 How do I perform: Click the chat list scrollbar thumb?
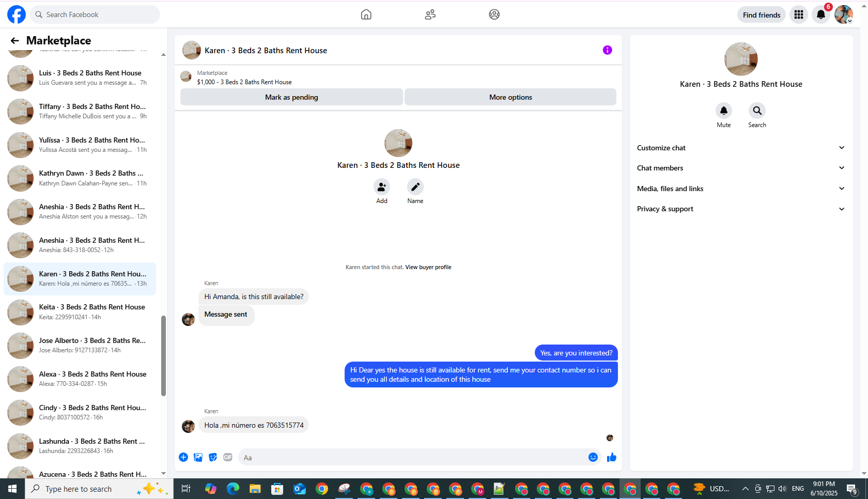coord(164,356)
